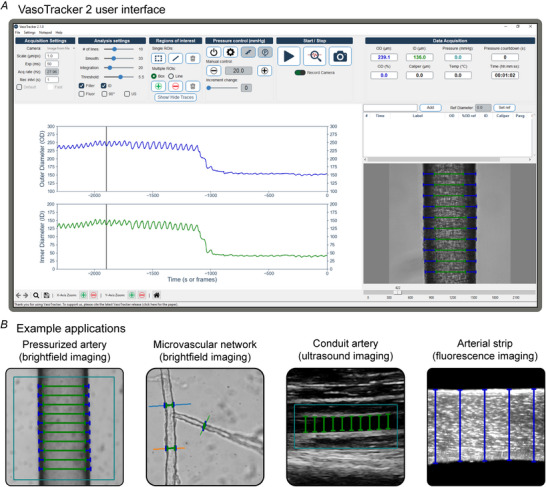Adjust the Increment change slider
Screen dimensions: 546x487
point(222,88)
